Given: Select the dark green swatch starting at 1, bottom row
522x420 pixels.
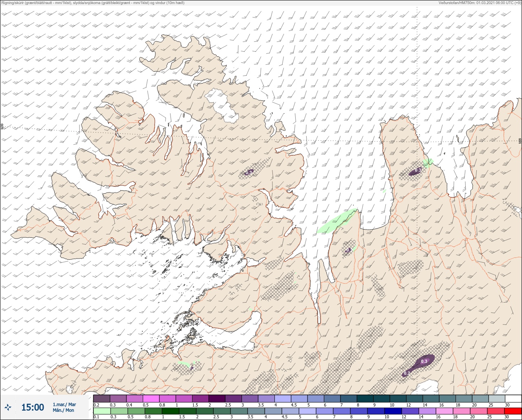Looking at the screenshot, I should (170, 411).
